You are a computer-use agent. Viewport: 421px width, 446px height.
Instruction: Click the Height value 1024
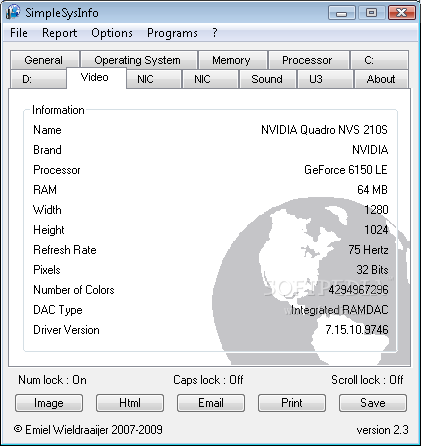tap(376, 230)
